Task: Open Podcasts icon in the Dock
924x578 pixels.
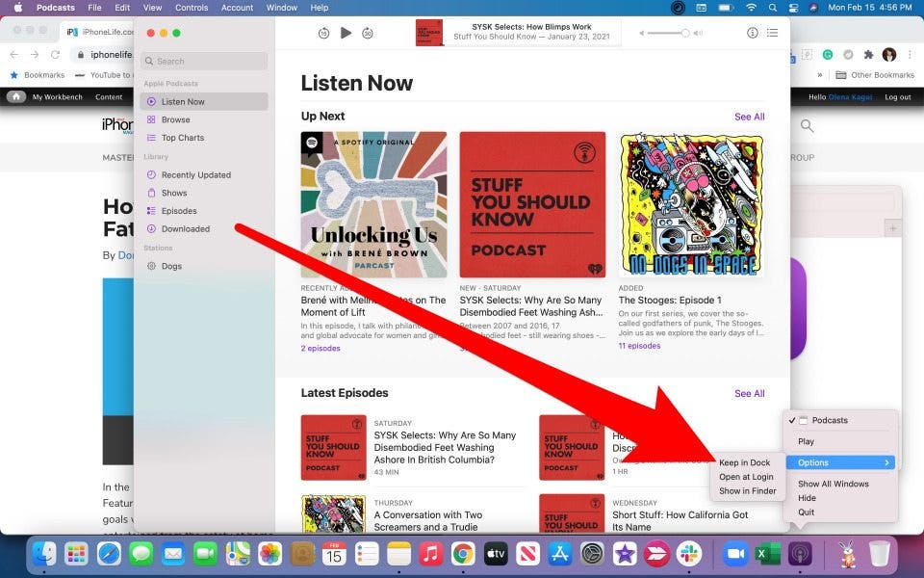Action: pos(800,554)
